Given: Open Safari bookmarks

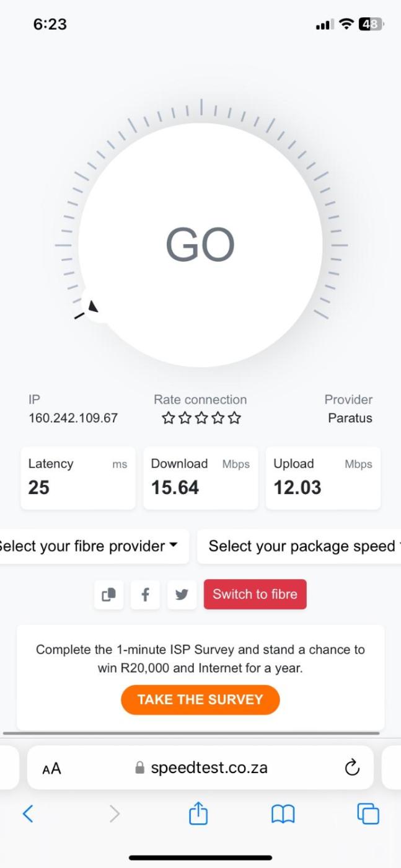Looking at the screenshot, I should pos(283,813).
